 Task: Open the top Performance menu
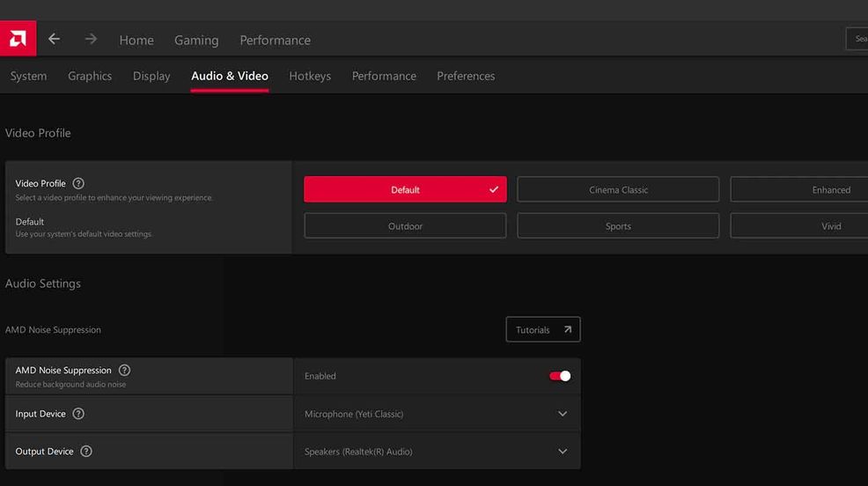tap(276, 40)
